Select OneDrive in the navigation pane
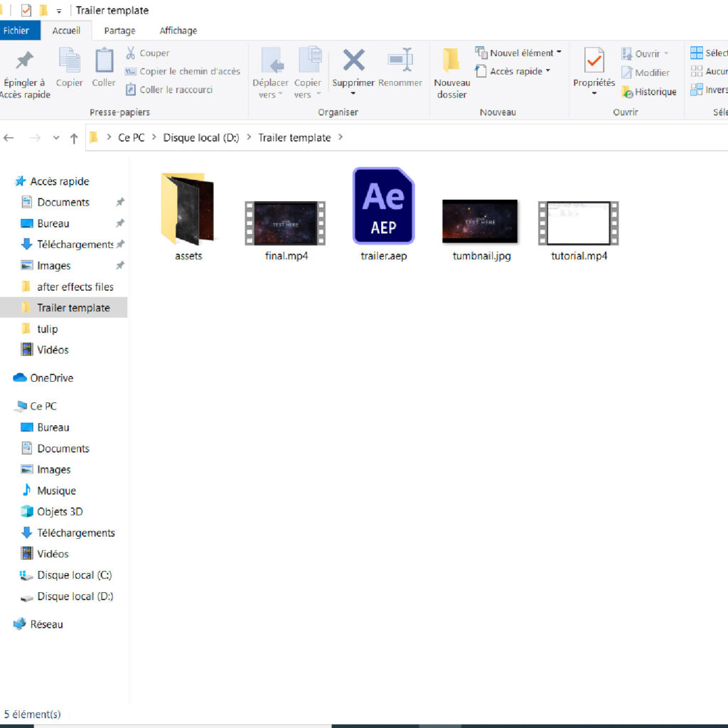The width and height of the screenshot is (728, 728). point(51,378)
